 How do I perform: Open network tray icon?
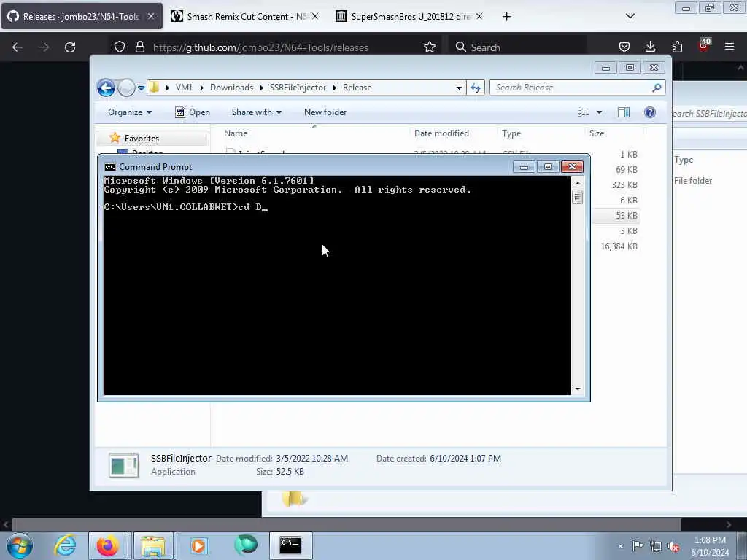tap(656, 546)
